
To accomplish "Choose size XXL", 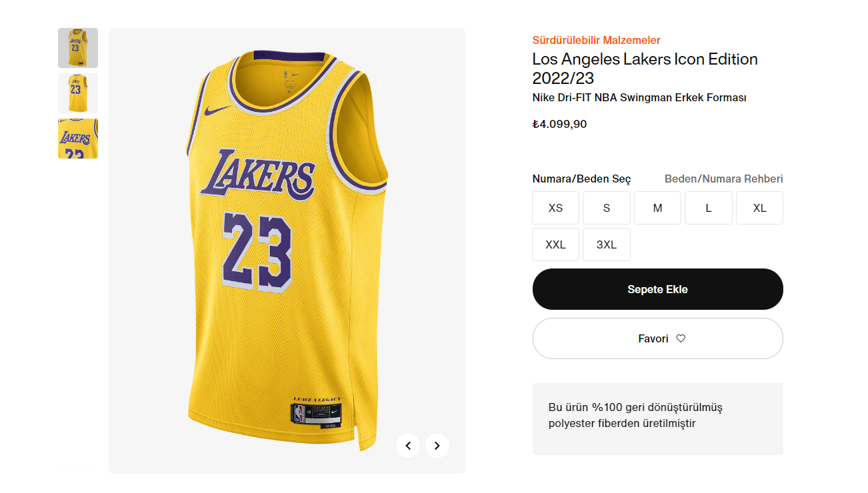I will tap(555, 245).
